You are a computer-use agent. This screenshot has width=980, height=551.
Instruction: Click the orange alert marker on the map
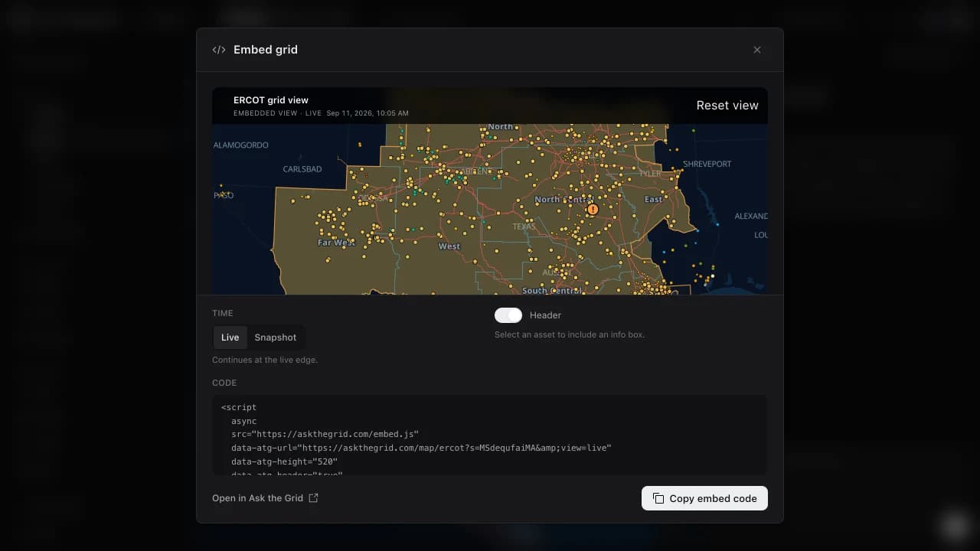(x=592, y=209)
